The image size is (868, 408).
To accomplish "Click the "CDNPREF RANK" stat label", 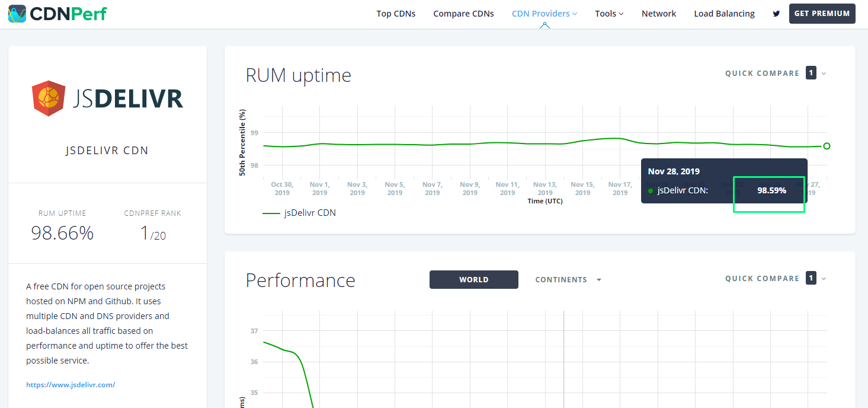I will (x=153, y=213).
